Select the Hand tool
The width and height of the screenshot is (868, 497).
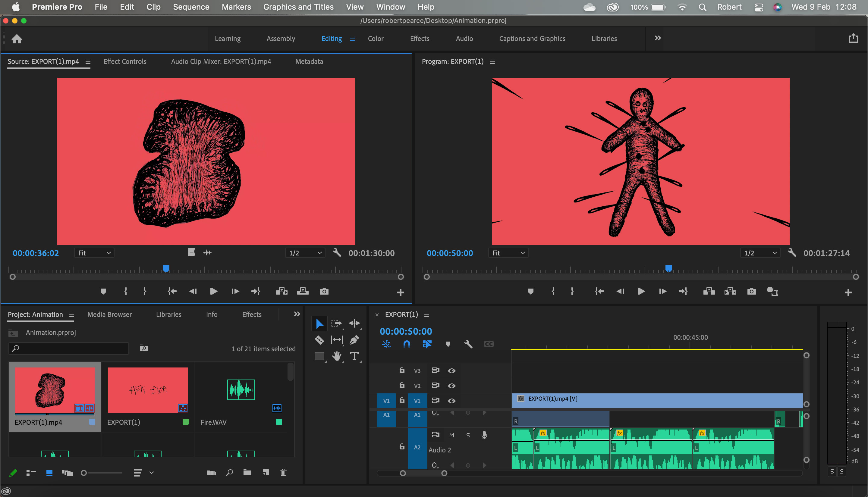click(x=337, y=356)
